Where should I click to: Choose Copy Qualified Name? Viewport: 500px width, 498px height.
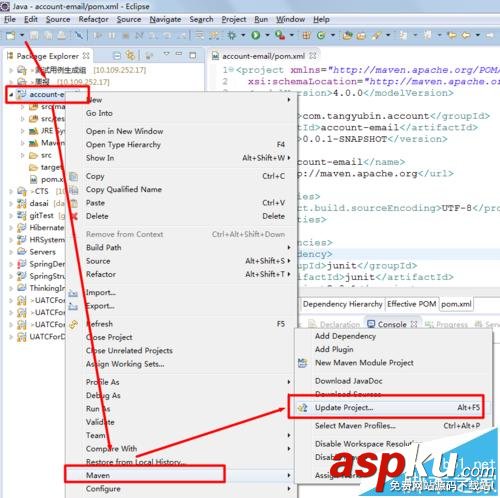pyautogui.click(x=180, y=189)
